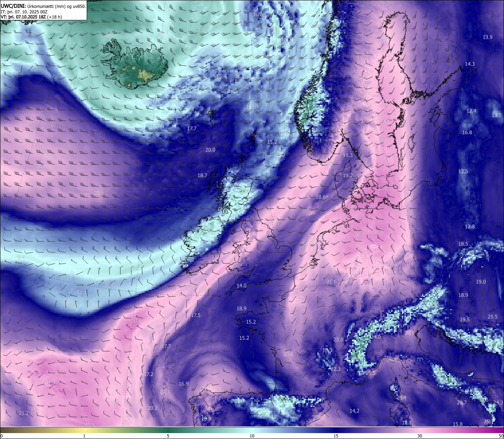Screen dimensions: 504x439
Task: Click the map value 37.8
Action: tap(136, 320)
